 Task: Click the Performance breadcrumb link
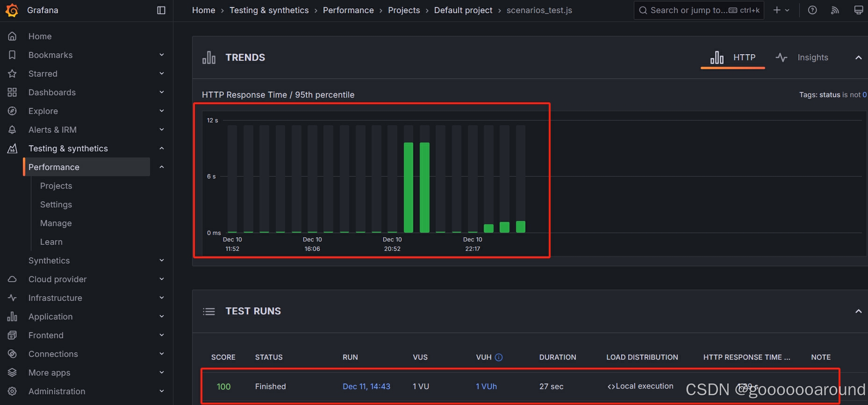click(348, 10)
